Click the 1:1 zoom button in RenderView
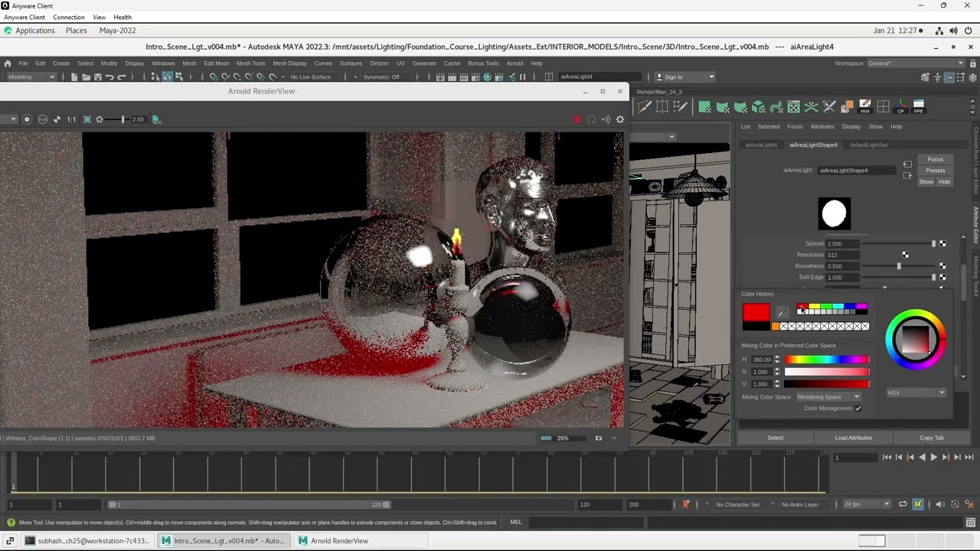The height and width of the screenshot is (551, 980). tap(71, 119)
